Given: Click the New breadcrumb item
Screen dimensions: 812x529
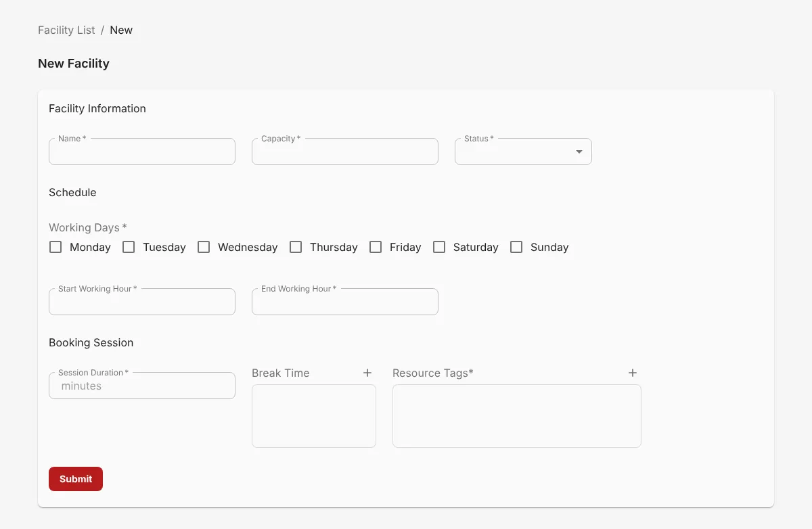Looking at the screenshot, I should (x=121, y=30).
